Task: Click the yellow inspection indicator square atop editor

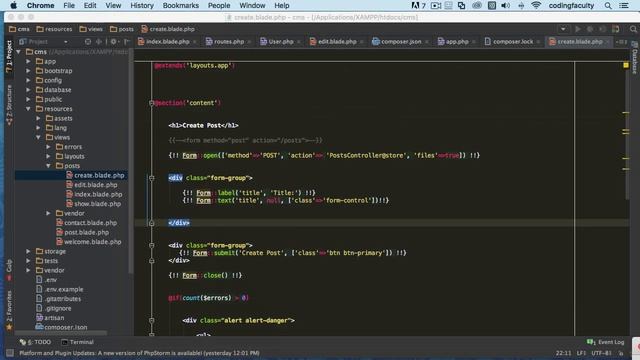Action: [x=626, y=65]
